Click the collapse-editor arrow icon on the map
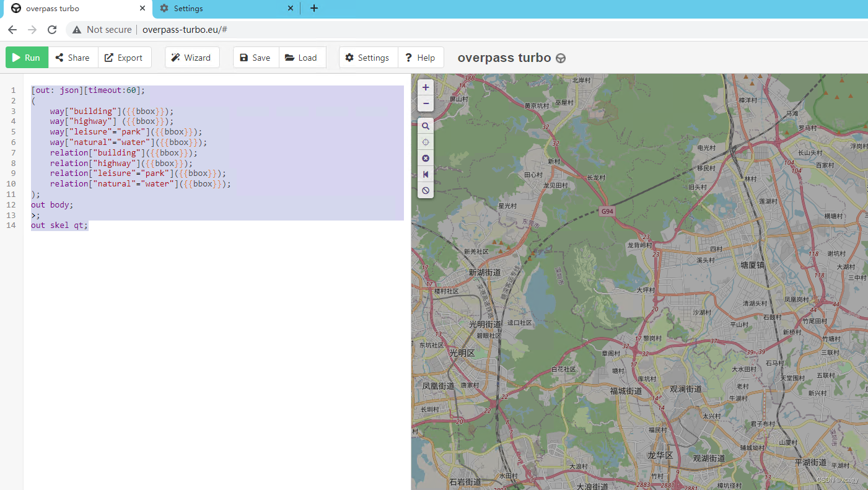This screenshot has height=490, width=868. (x=426, y=174)
